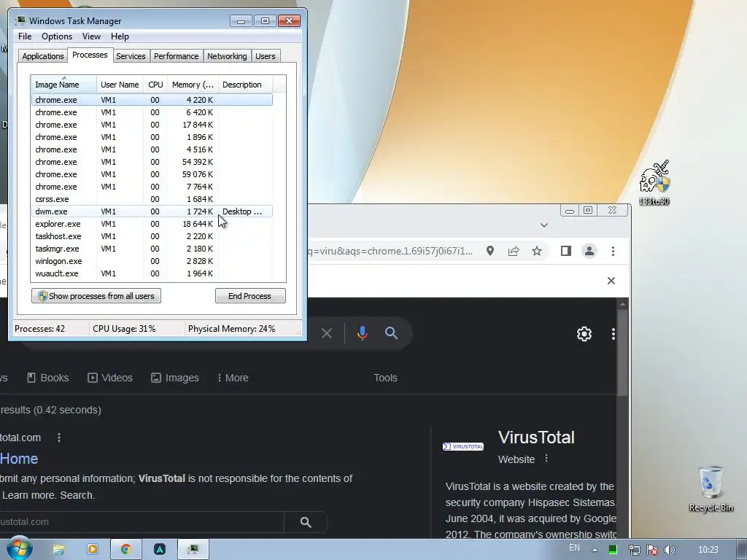Screen dimensions: 747x560
Task: Open Windows Explorer from taskbar
Action: point(58,550)
